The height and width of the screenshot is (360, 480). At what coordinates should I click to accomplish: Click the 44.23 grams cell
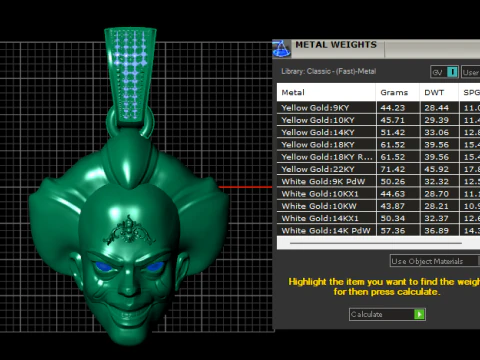click(x=398, y=108)
